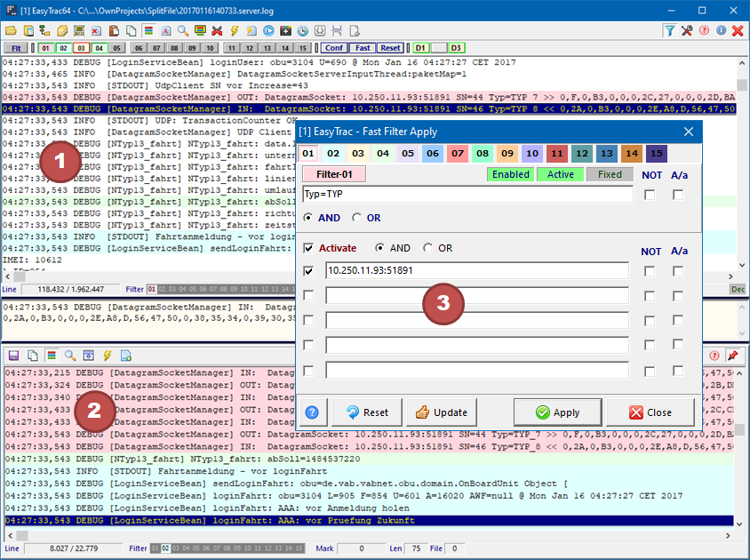Click the font 'A' icon in main toolbar
The width and height of the screenshot is (750, 560).
pos(165,31)
